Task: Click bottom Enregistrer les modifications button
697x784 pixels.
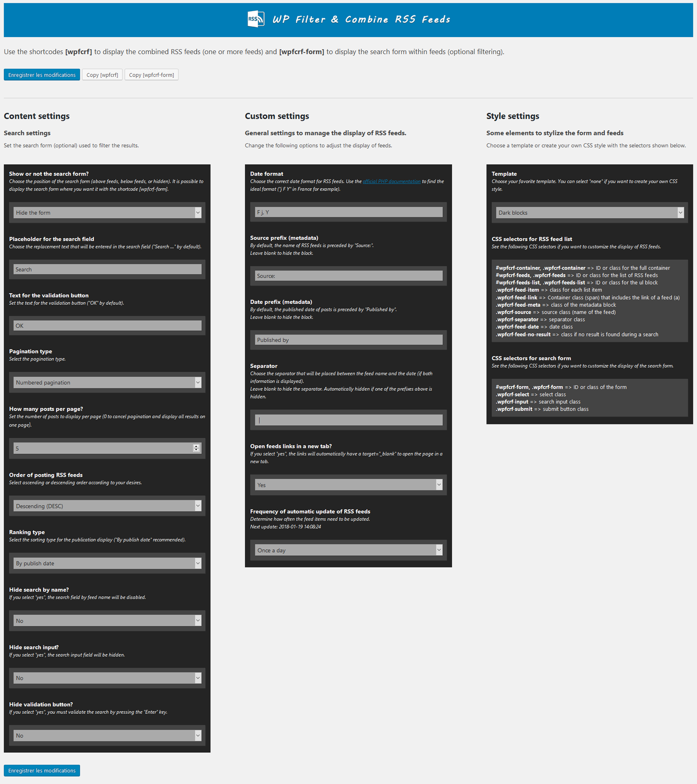Action: pos(42,771)
